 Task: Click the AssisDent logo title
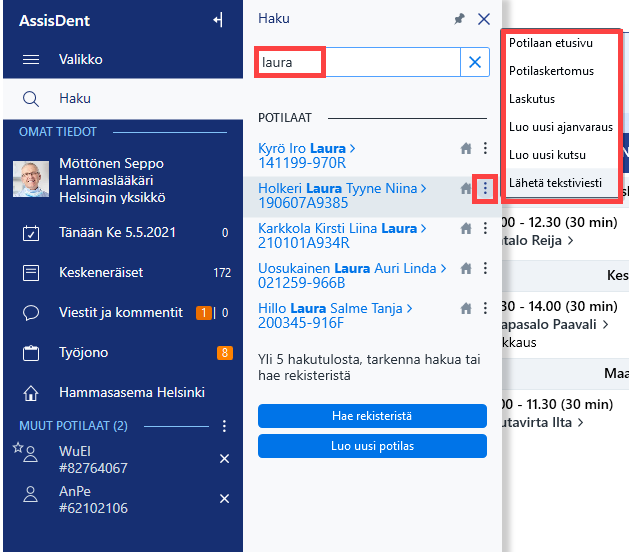[55, 20]
